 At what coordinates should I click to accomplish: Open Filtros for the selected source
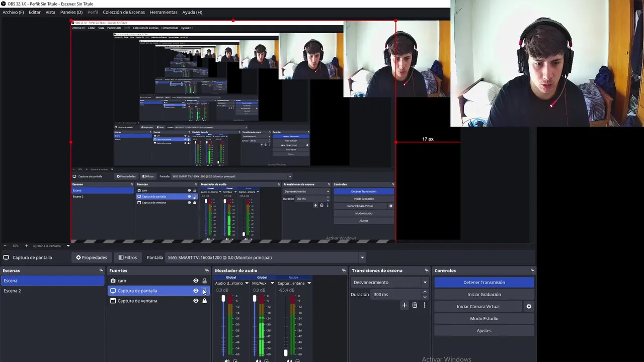click(x=128, y=257)
